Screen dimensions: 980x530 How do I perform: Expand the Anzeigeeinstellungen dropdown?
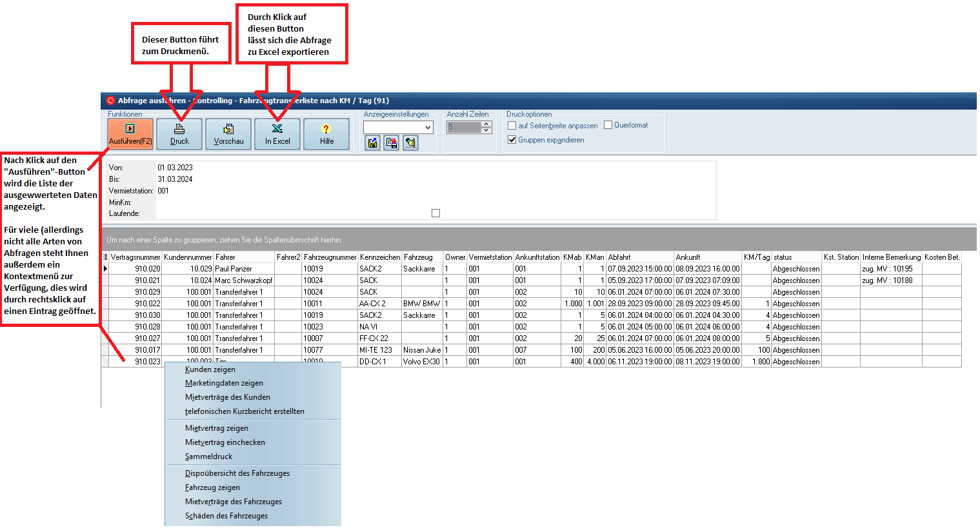[428, 128]
